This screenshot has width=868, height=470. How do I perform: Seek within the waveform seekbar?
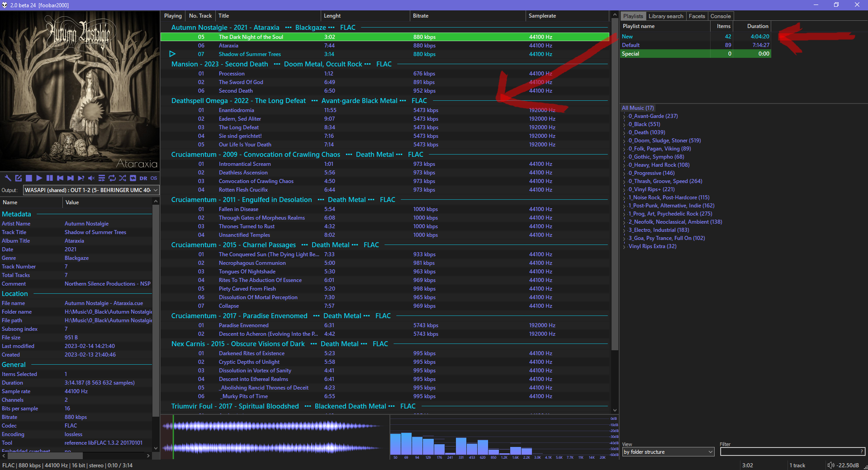(271, 437)
